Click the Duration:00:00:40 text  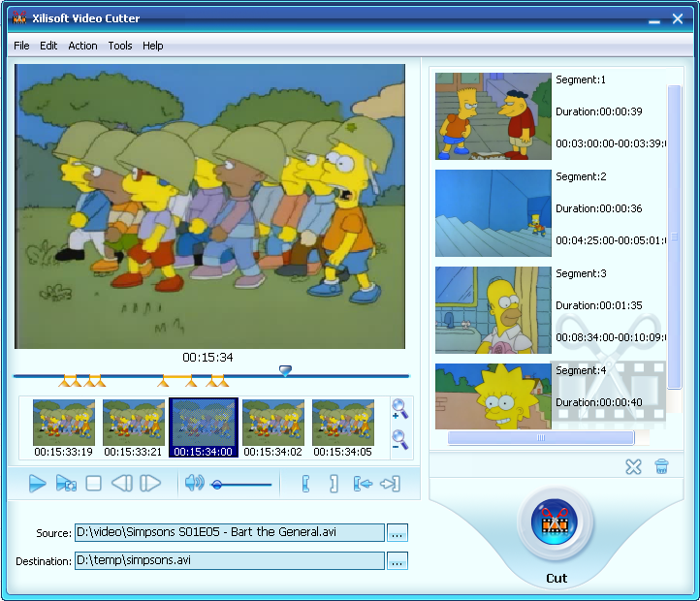coord(598,402)
